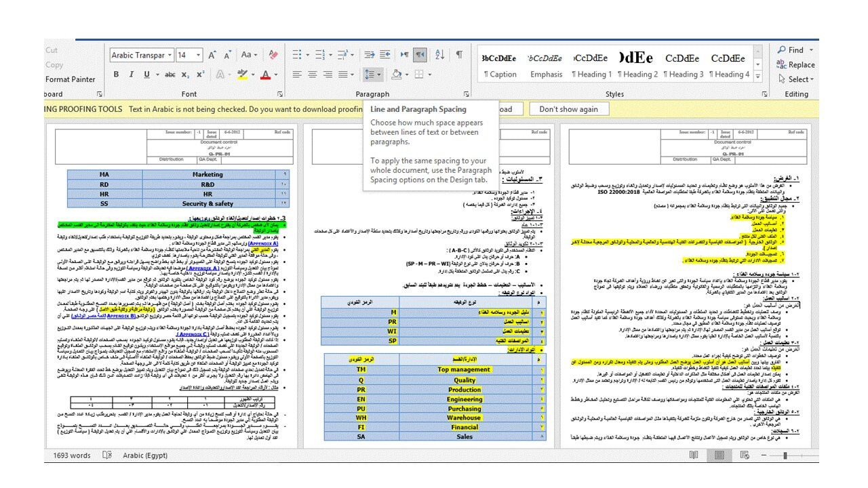Select the Format Painter tool
This screenshot has height=488, width=868.
click(x=70, y=79)
